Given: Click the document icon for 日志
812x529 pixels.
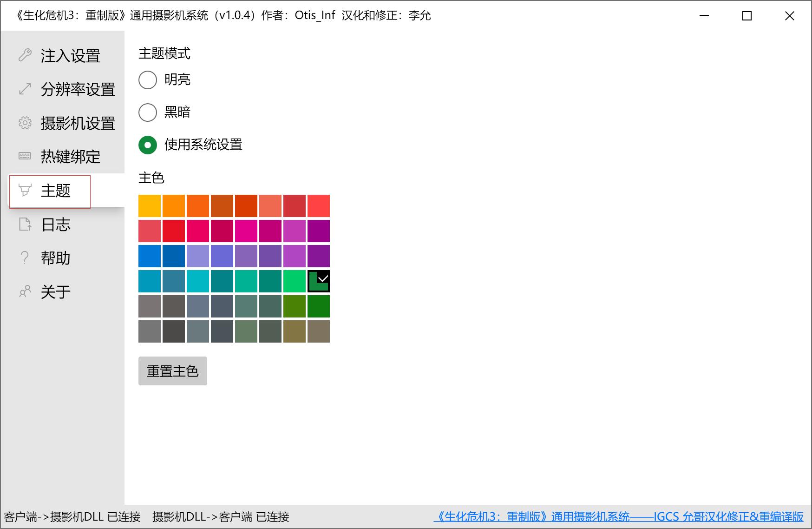Looking at the screenshot, I should [x=25, y=225].
